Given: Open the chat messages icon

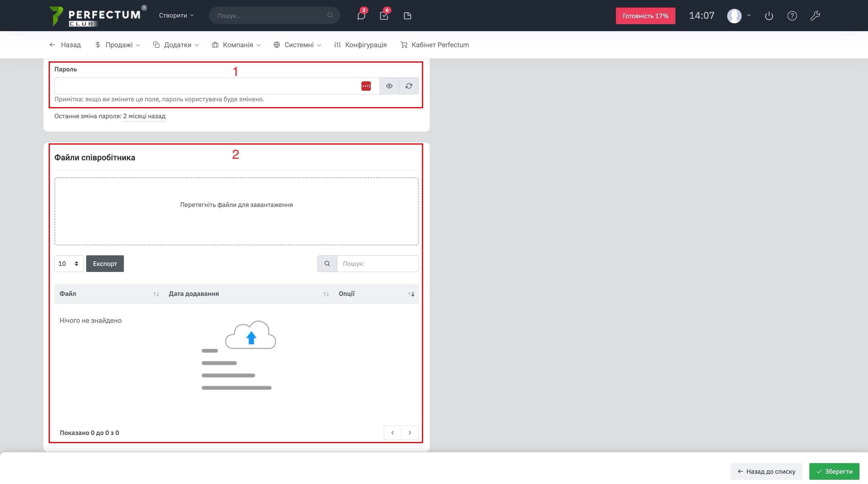Looking at the screenshot, I should pos(361,16).
